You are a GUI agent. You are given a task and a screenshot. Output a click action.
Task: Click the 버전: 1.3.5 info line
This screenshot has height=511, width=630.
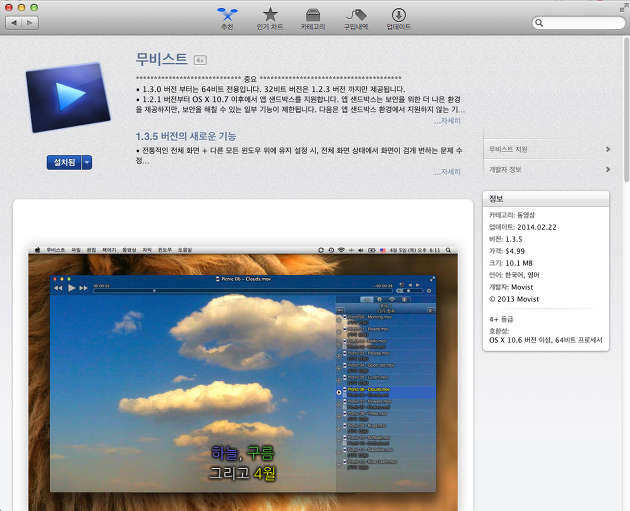[505, 239]
